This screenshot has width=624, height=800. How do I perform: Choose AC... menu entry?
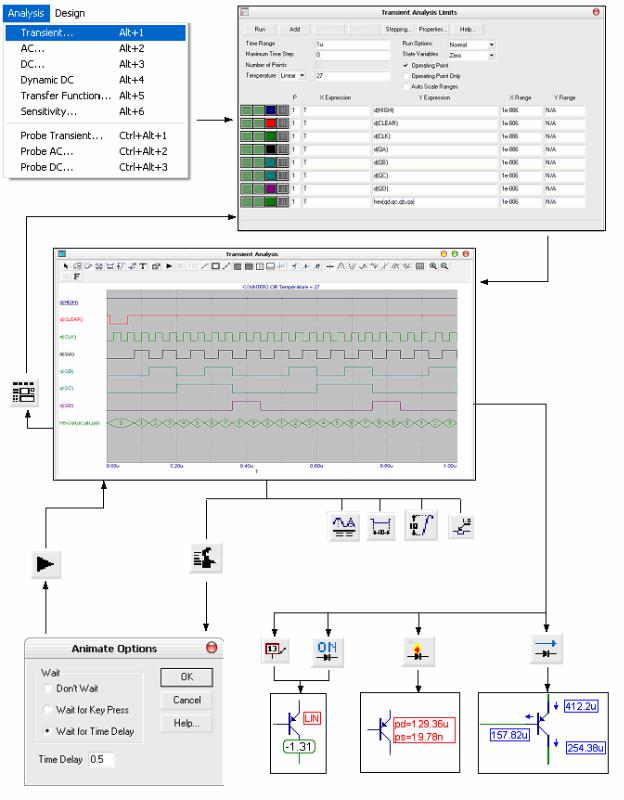point(96,48)
